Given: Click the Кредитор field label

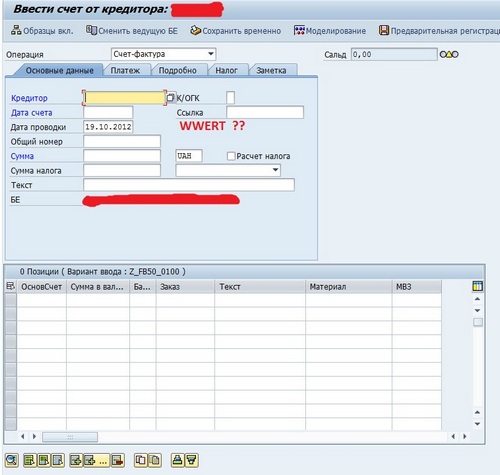Looking at the screenshot, I should click(29, 98).
